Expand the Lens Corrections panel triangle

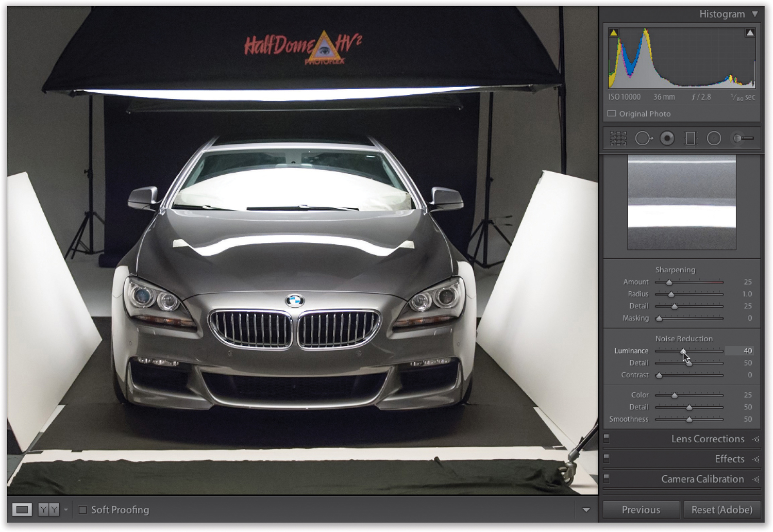click(x=755, y=439)
